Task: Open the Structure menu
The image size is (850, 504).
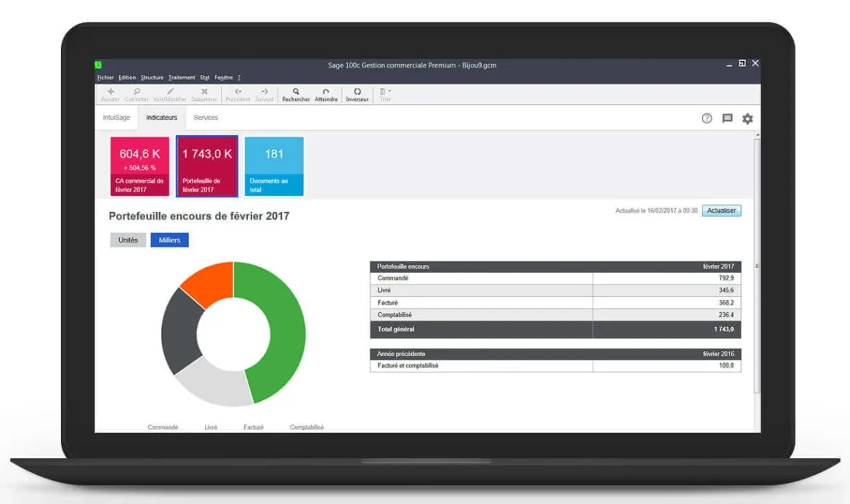Action: point(152,78)
